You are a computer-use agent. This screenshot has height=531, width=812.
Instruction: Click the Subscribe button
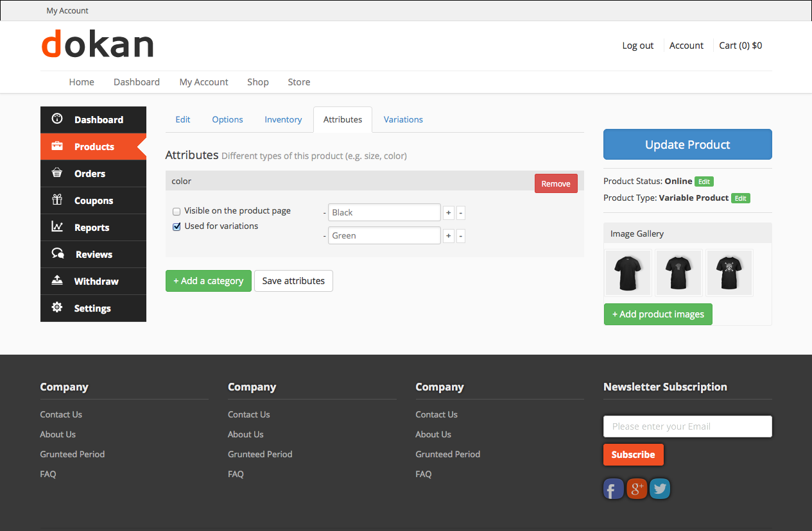[633, 455]
